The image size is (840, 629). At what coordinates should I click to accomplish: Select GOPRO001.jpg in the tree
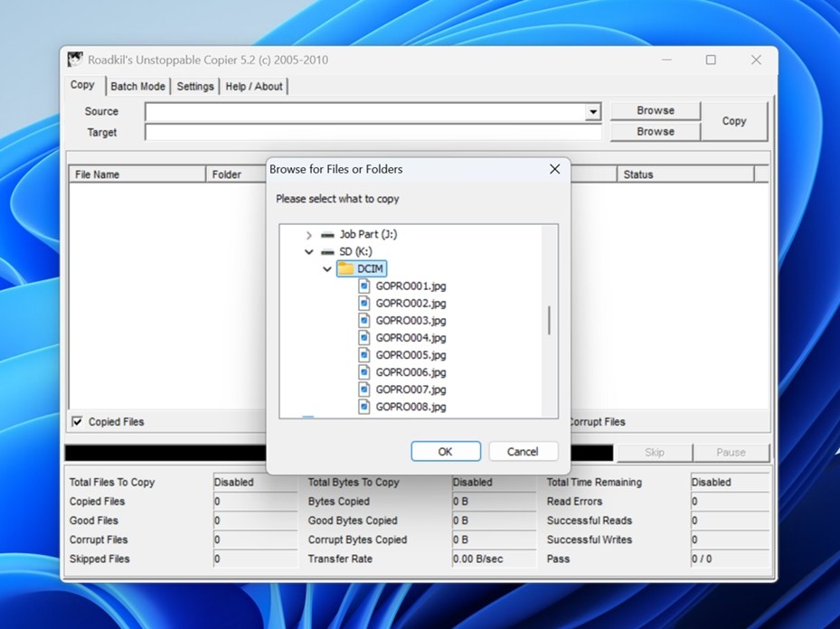pyautogui.click(x=411, y=286)
